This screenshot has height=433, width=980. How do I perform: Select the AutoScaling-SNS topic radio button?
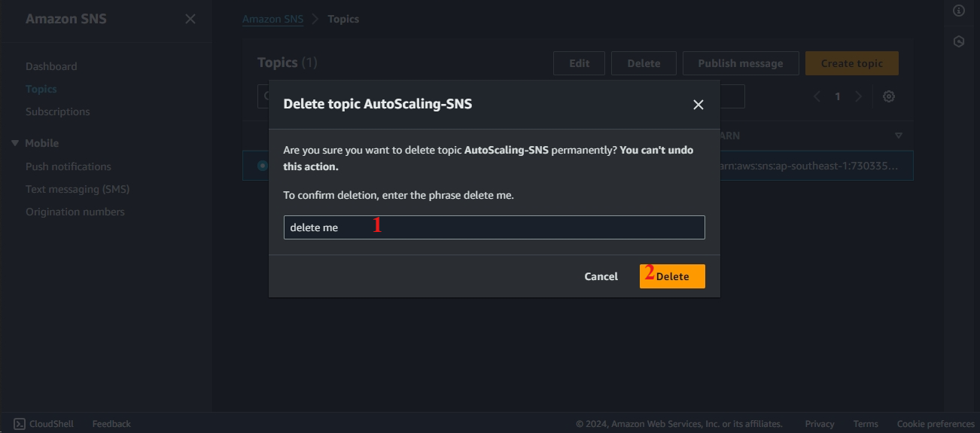[262, 166]
